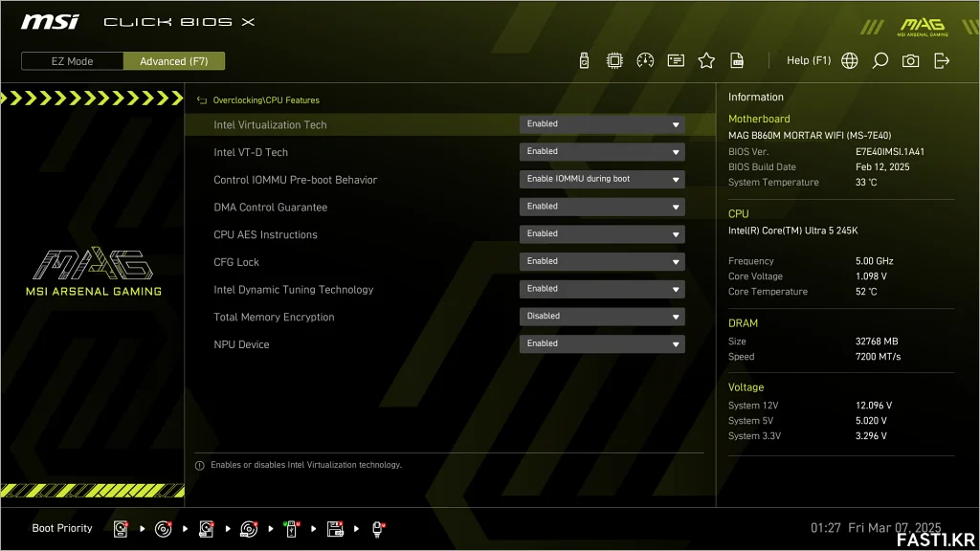980x551 pixels.
Task: Click MAG B860M MORTAR WIFI (MS-7E40) text
Action: 810,136
